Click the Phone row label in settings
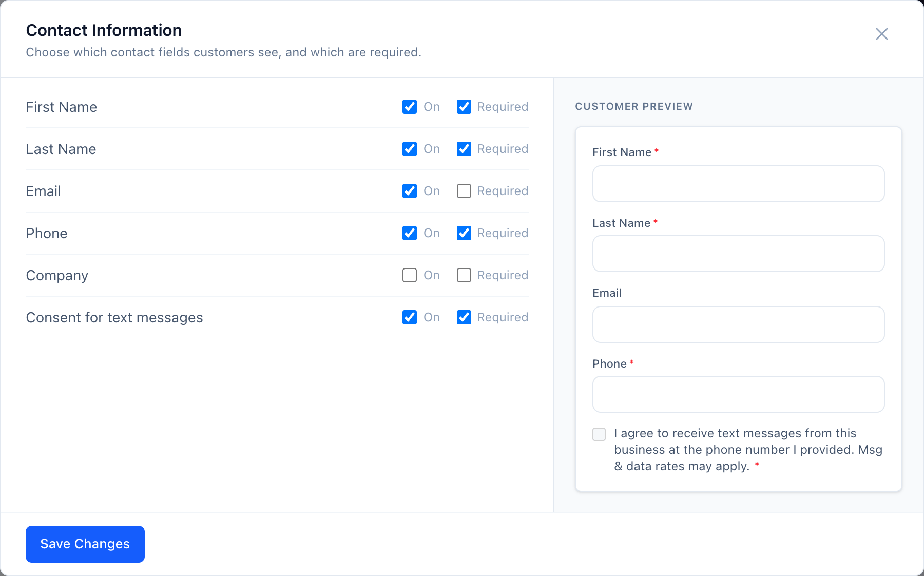The image size is (924, 576). 47,234
